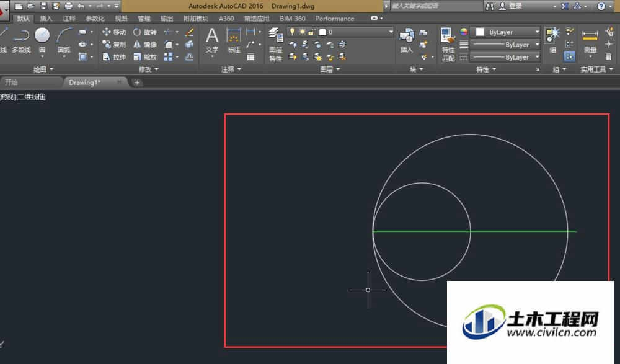Expand the Utilities (实用工具) panel

click(596, 69)
